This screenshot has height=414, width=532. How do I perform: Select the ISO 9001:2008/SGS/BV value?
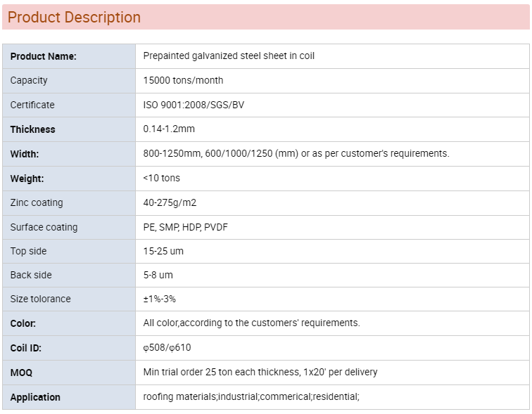click(194, 105)
